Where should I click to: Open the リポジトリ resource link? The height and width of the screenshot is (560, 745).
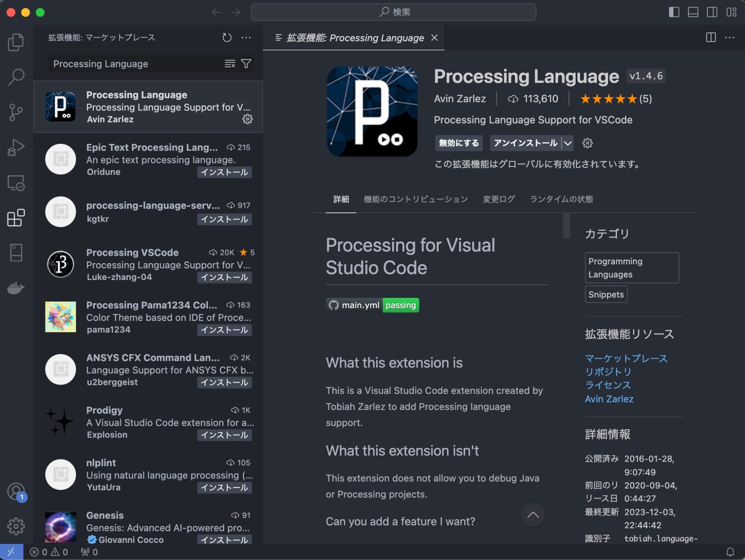tap(608, 372)
